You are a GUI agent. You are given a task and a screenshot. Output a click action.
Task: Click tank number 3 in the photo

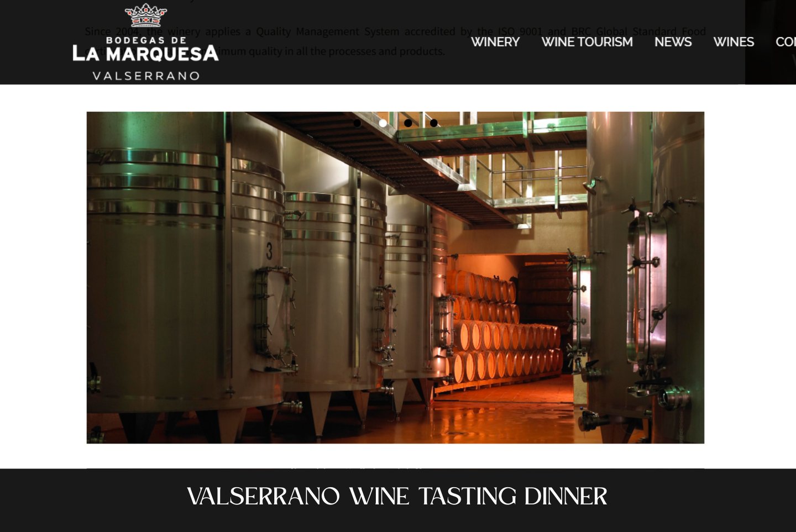pyautogui.click(x=269, y=251)
